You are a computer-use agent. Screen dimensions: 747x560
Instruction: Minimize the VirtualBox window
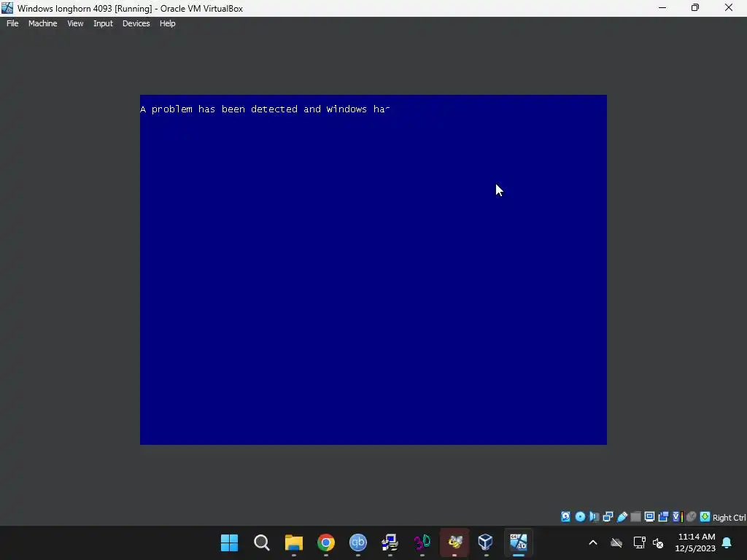[x=662, y=8]
